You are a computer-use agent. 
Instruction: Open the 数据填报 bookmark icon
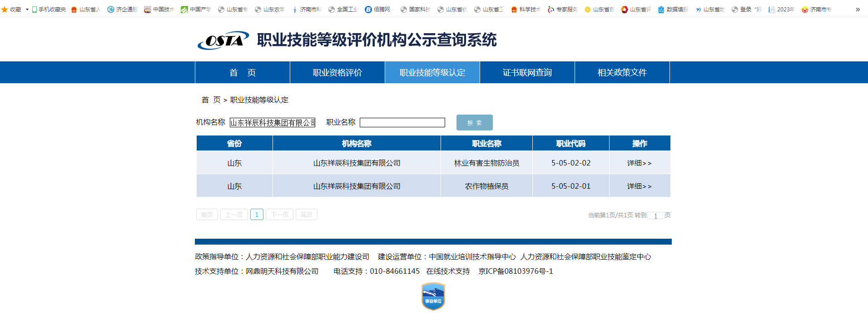[661, 9]
